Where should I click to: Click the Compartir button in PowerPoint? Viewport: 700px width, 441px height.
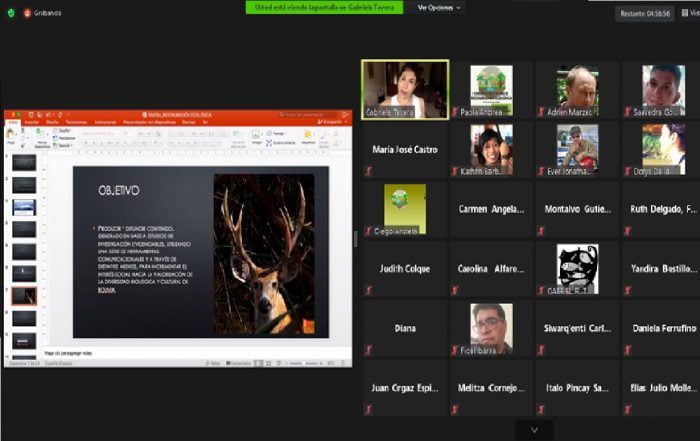[x=331, y=123]
